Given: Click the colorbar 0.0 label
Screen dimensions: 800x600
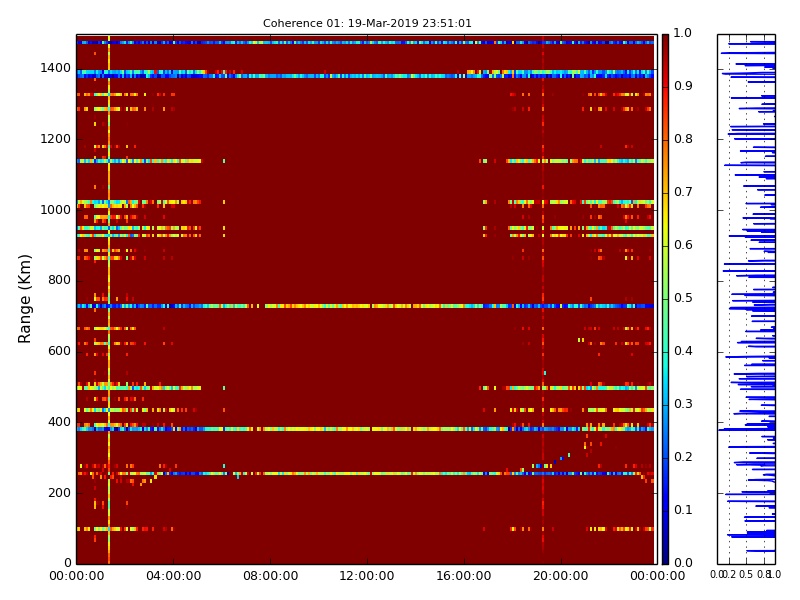Looking at the screenshot, I should tap(683, 563).
